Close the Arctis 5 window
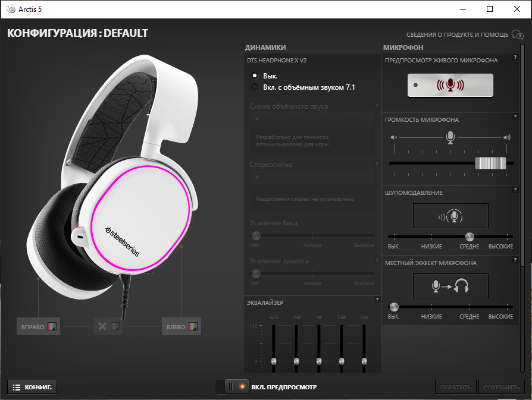Viewport: 532px width, 400px height. coord(517,9)
